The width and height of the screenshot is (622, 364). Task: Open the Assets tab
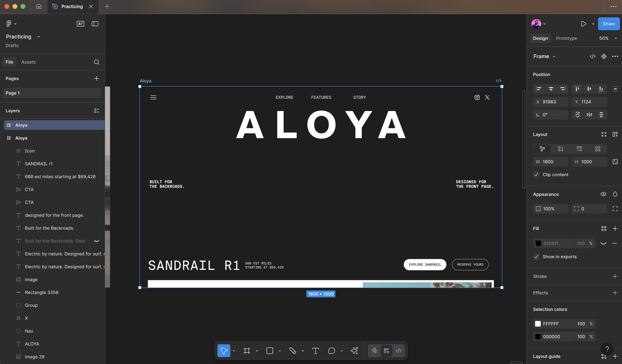(28, 62)
